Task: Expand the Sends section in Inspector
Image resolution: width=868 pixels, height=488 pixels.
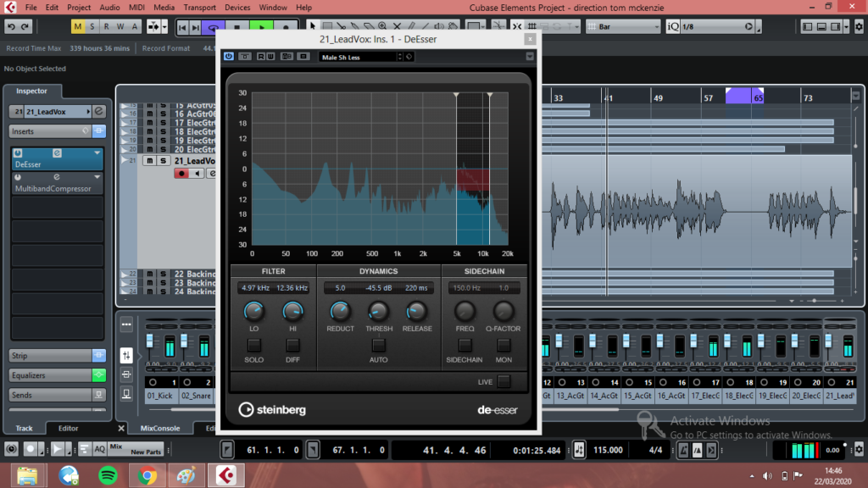Action: (50, 395)
